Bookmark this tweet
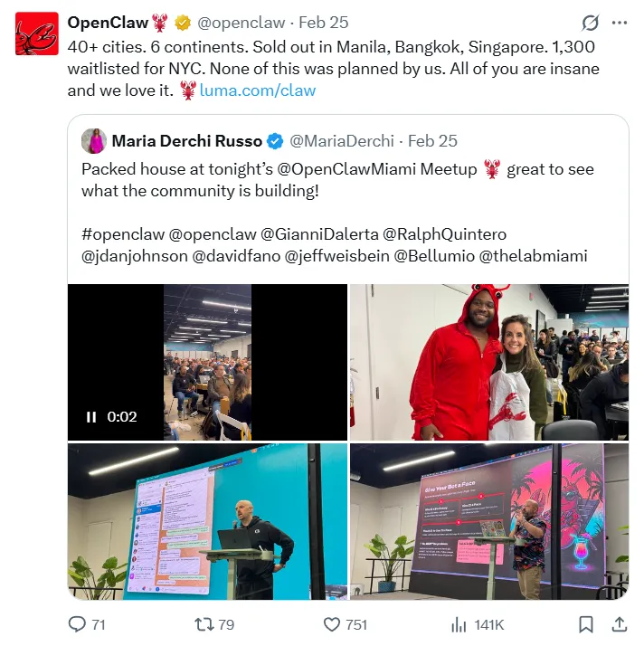 click(x=585, y=624)
